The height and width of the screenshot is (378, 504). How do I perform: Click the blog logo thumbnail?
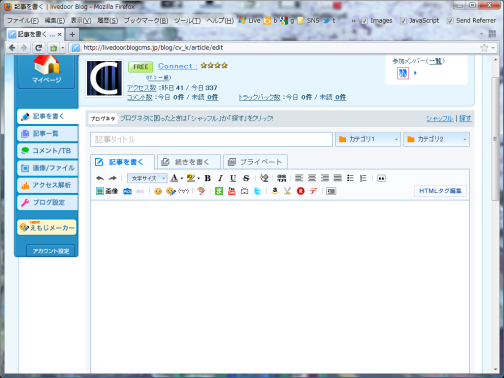pyautogui.click(x=104, y=78)
